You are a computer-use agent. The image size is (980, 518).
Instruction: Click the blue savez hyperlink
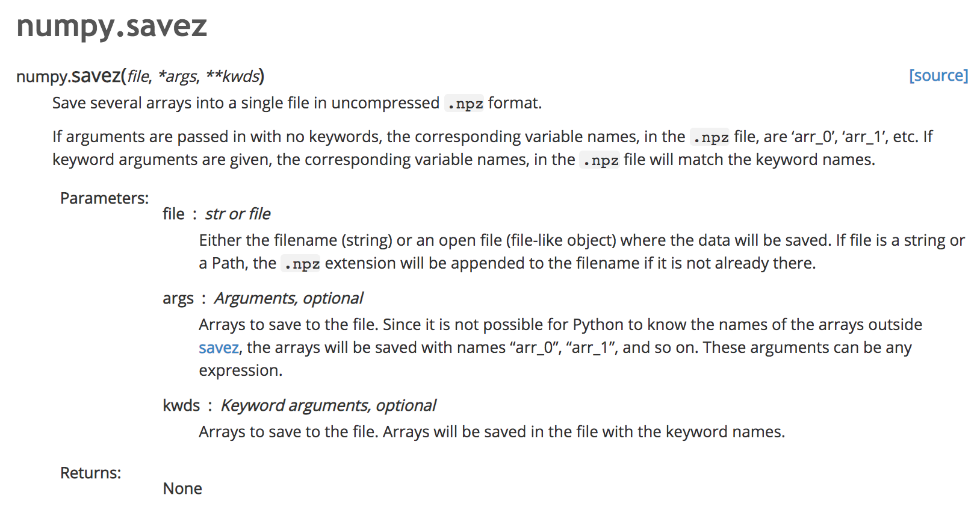pos(219,348)
